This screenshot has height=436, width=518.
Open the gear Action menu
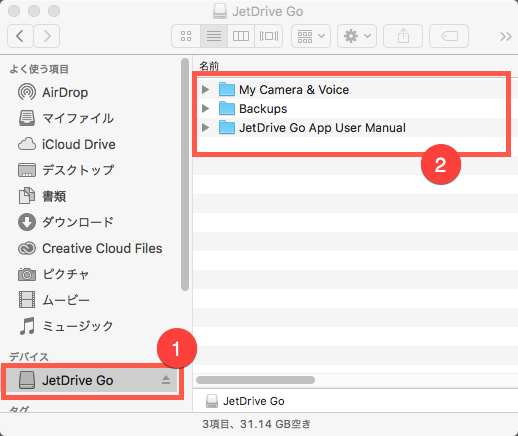point(357,36)
